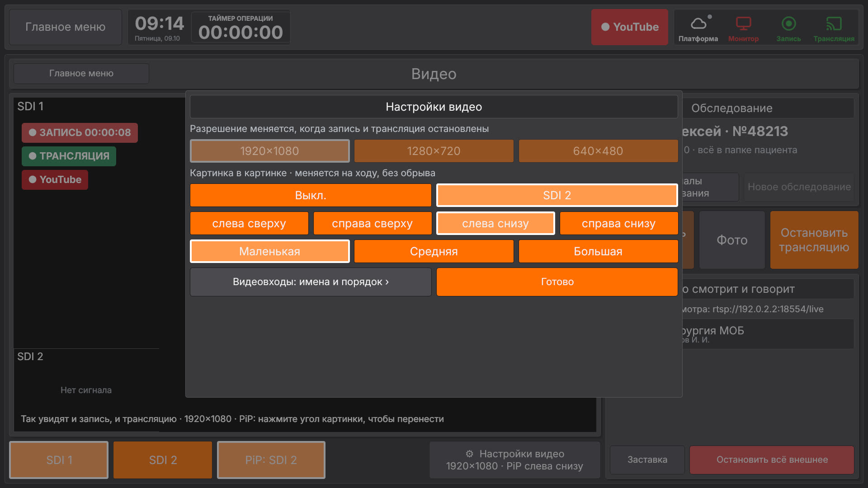Set PiP position справа снизу
Screen dimensions: 868x488
point(619,223)
